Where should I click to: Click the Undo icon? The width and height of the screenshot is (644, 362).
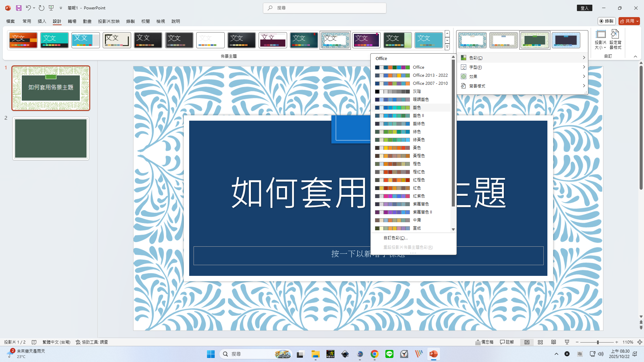tap(28, 8)
